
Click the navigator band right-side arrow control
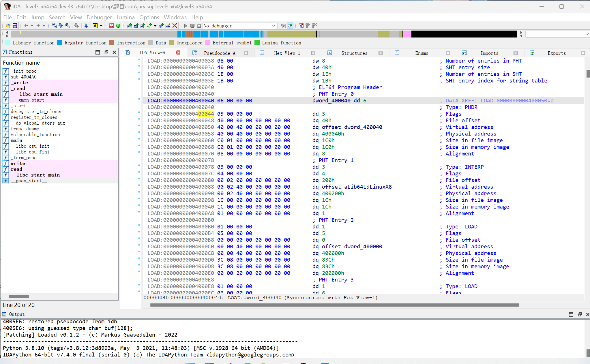point(521,34)
